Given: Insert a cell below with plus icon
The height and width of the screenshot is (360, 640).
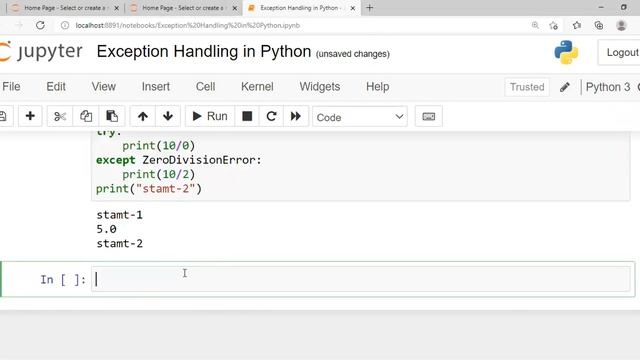Looking at the screenshot, I should (x=30, y=116).
